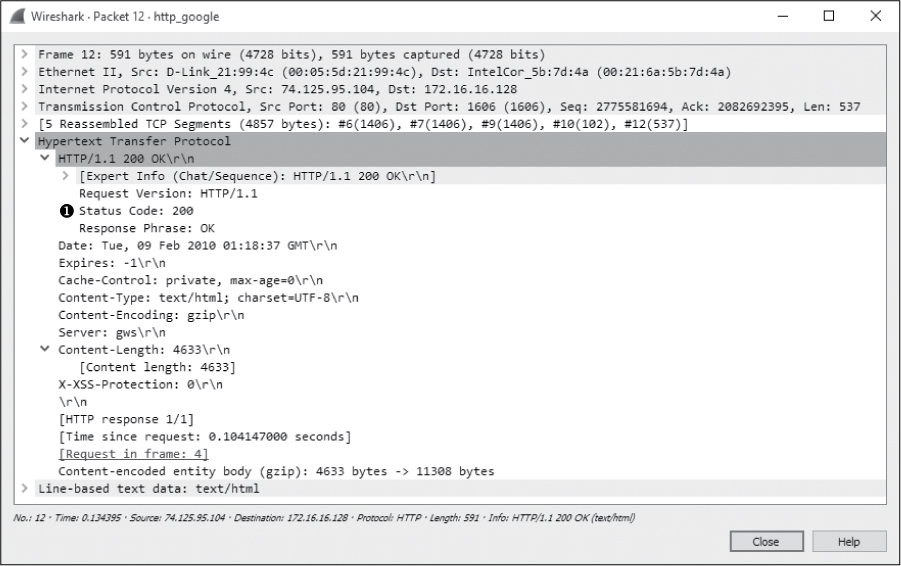Expand the Expert Info item
901x566 pixels.
65,176
